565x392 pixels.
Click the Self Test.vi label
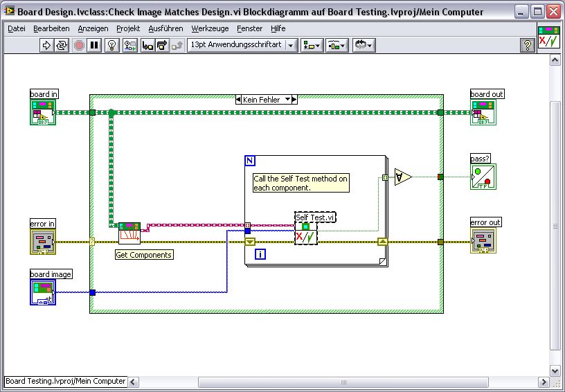click(x=315, y=217)
